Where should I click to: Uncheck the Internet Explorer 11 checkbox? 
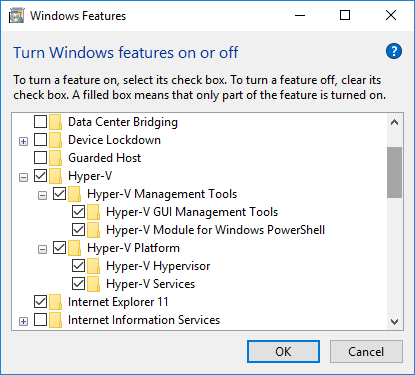(40, 302)
